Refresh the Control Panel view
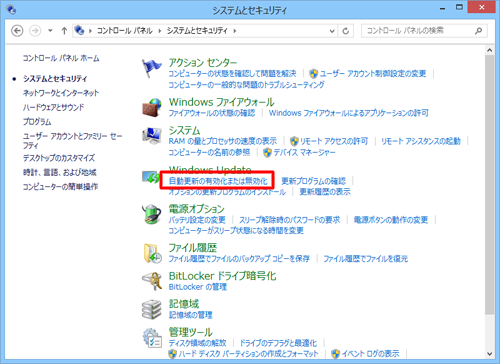The height and width of the screenshot is (364, 500). 346,31
